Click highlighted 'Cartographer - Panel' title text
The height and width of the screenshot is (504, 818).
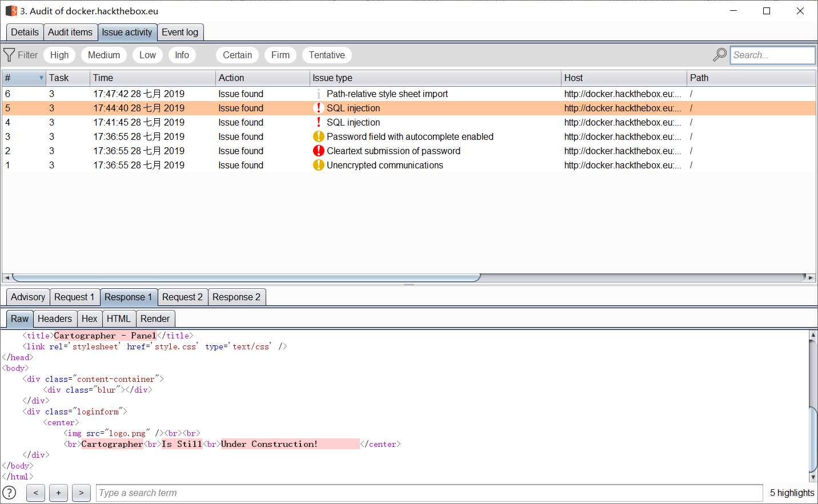point(105,336)
